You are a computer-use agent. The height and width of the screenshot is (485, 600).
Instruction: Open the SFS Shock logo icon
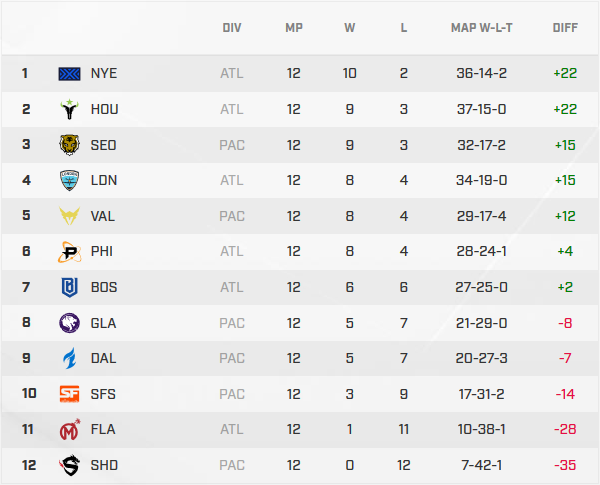(x=70, y=394)
